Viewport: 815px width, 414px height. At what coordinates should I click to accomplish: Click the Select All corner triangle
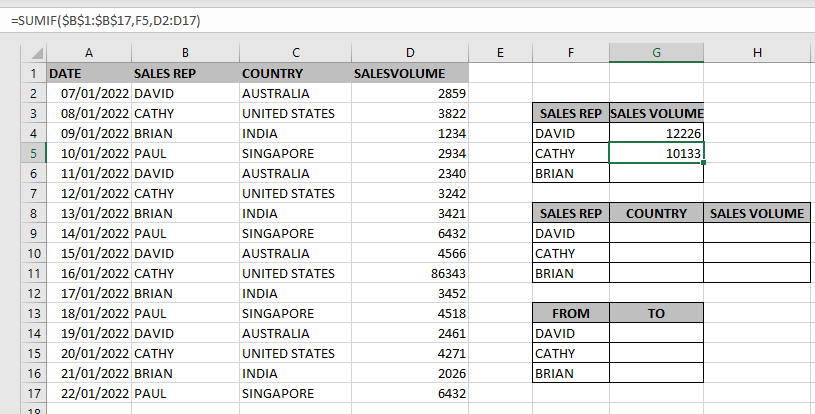(x=36, y=53)
